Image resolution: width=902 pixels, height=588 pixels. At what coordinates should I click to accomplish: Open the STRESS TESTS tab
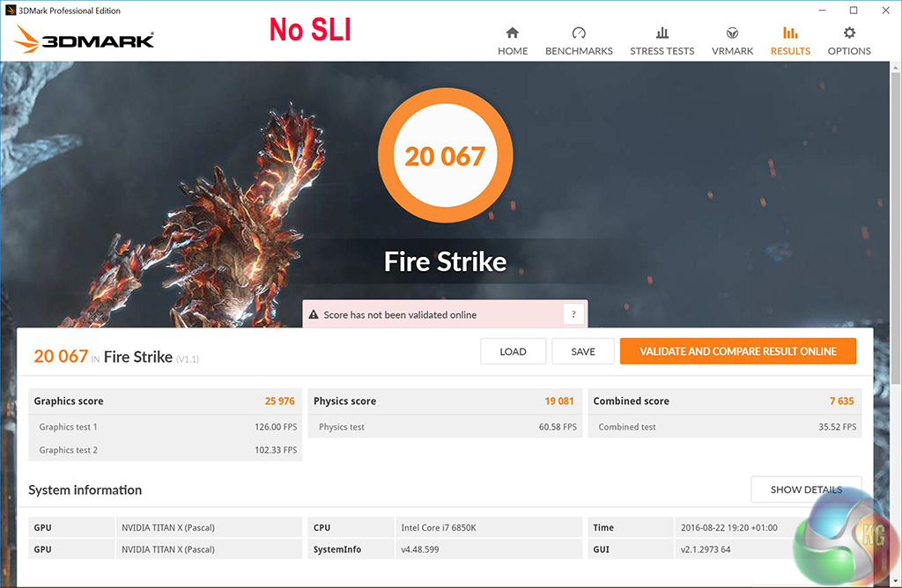pyautogui.click(x=662, y=41)
